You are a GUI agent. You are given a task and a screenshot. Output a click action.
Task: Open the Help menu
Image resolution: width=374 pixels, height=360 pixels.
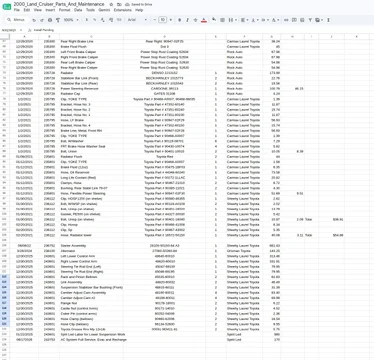point(139,10)
